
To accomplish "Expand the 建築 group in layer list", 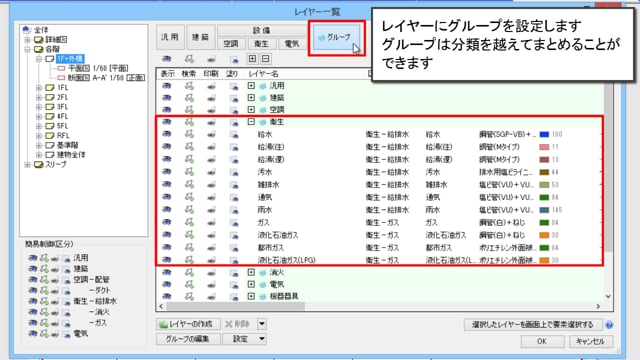I will tap(251, 98).
